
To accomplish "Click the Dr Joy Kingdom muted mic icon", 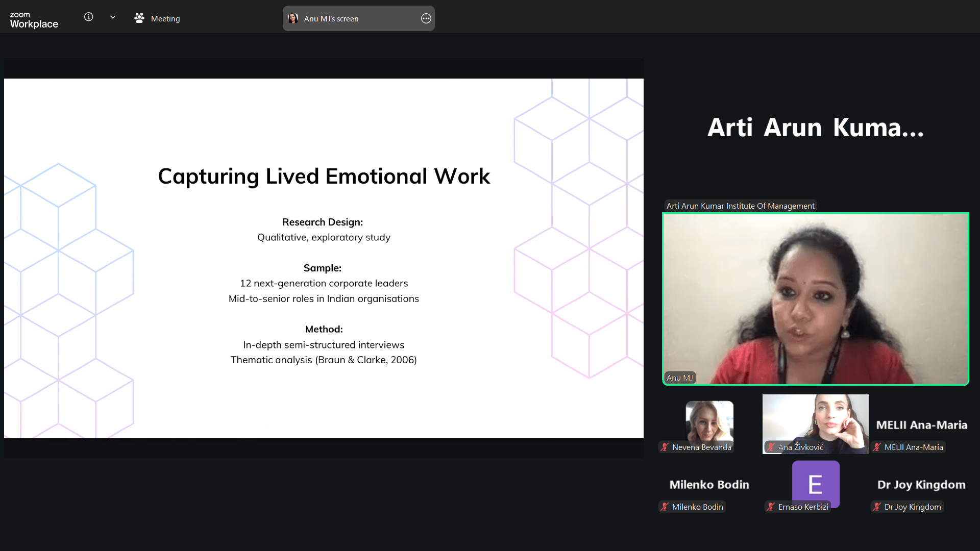I will 877,507.
